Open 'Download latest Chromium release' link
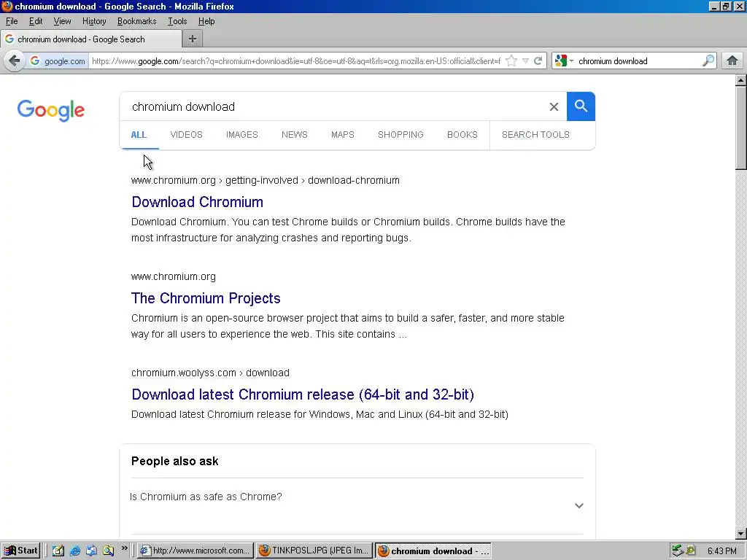 [x=303, y=394]
